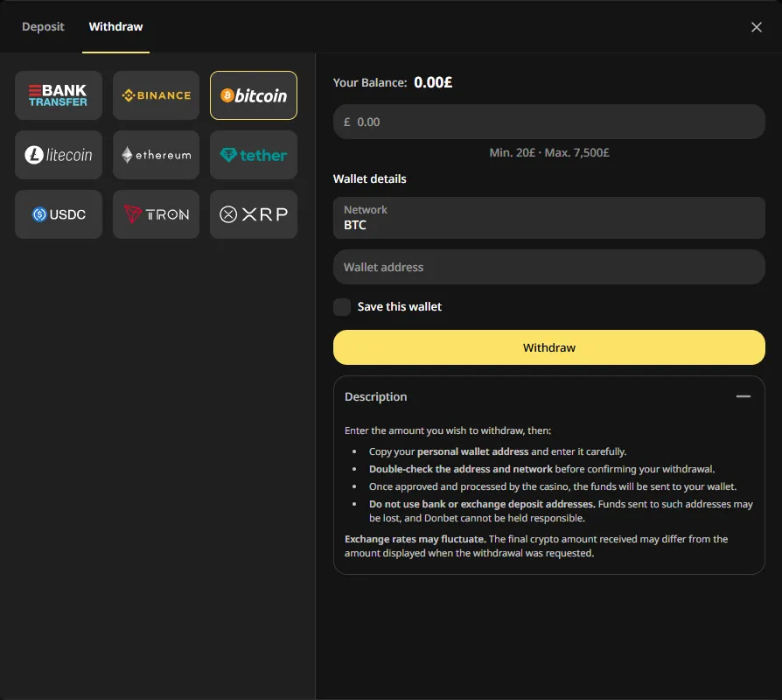Pick Litecoin as withdrawal method
782x700 pixels.
tap(59, 155)
